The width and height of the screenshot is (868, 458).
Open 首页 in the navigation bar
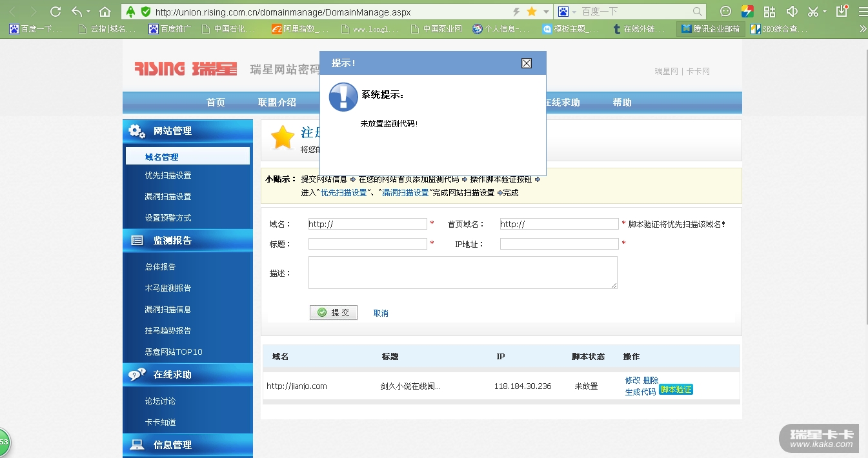click(x=216, y=103)
